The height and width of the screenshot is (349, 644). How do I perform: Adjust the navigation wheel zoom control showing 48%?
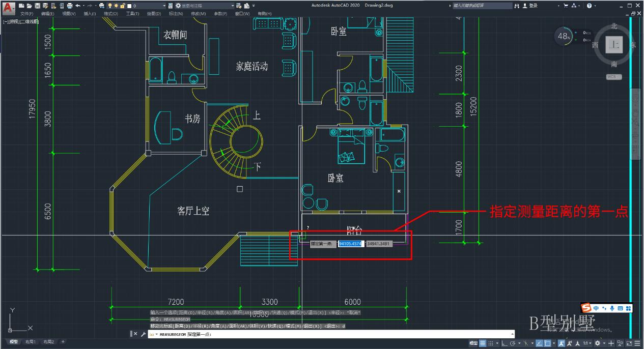[x=564, y=37]
